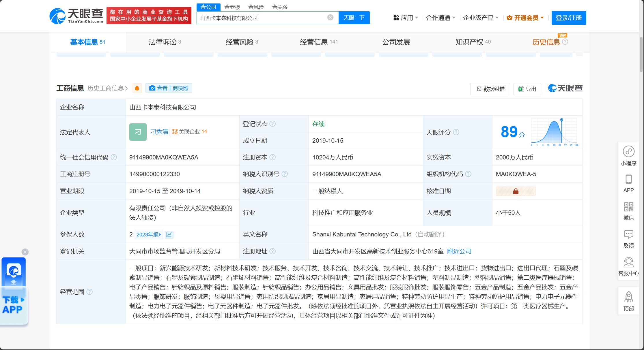Click the 数据纠错 button
The height and width of the screenshot is (350, 644).
click(x=490, y=89)
